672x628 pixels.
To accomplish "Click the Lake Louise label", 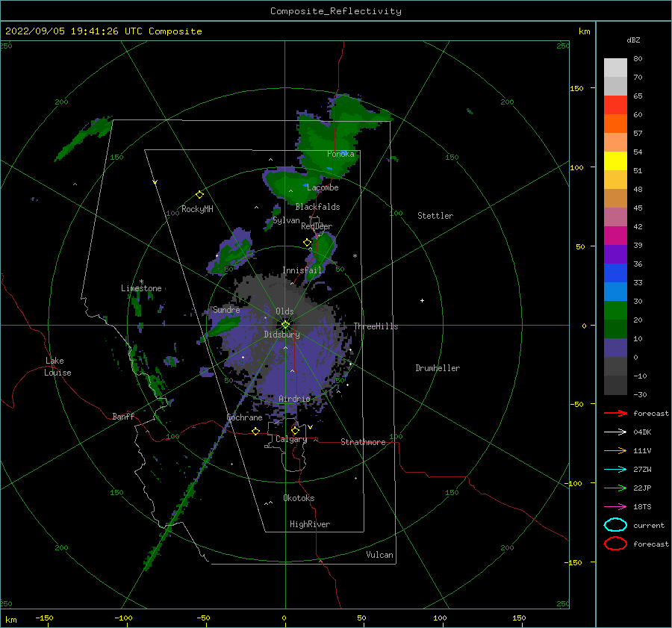I will (58, 367).
